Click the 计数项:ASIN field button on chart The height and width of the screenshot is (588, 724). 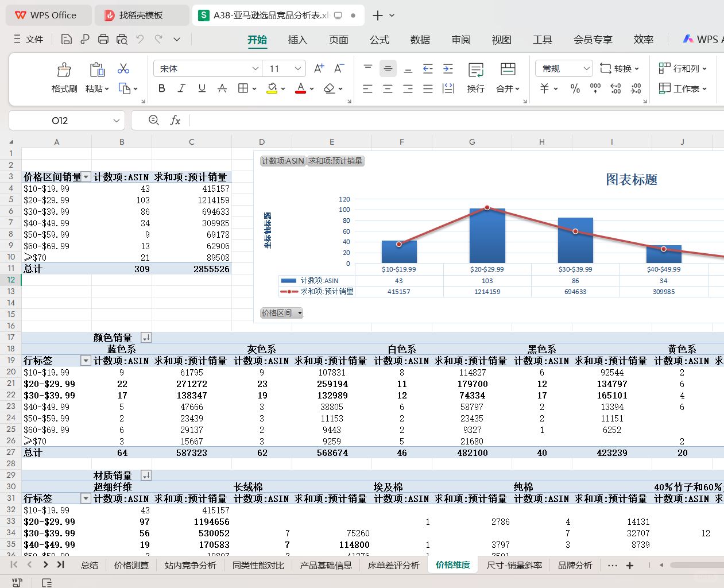pos(282,161)
